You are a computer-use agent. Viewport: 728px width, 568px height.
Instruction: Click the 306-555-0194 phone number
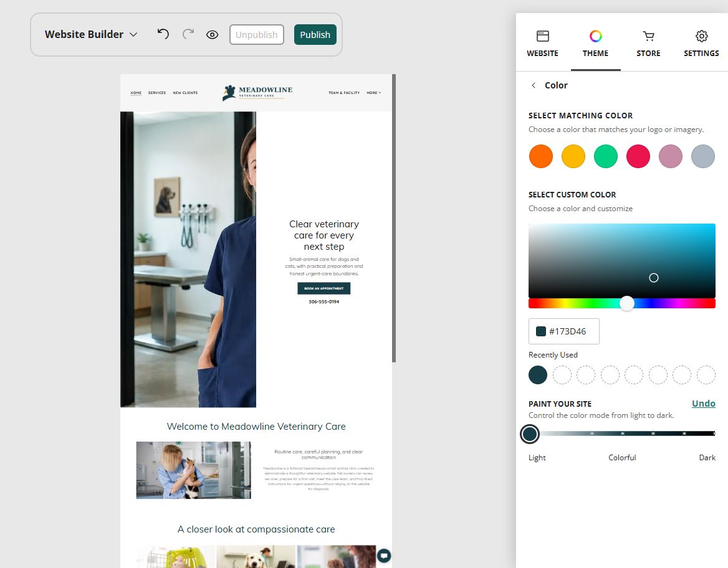pos(324,301)
